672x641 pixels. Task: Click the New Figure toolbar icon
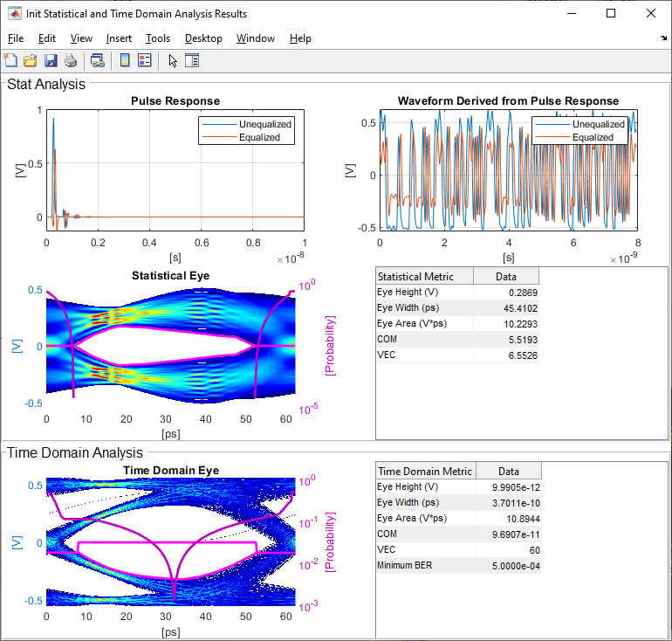pos(11,61)
